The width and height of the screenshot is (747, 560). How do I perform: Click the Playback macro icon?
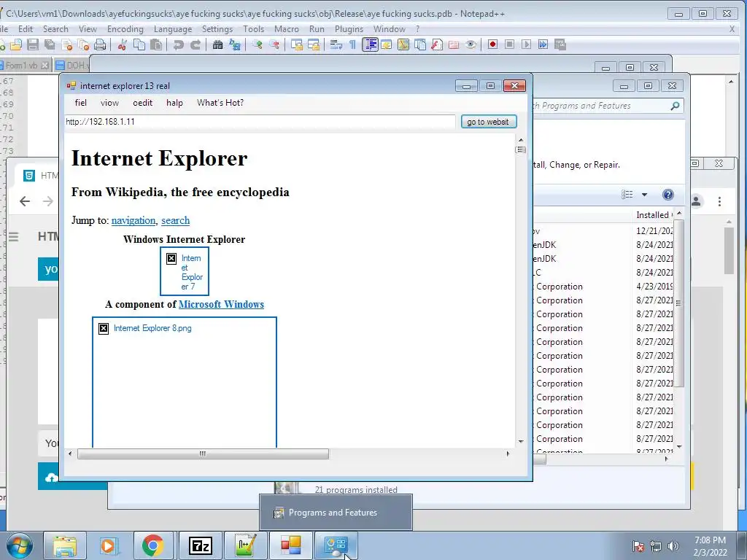coord(526,44)
